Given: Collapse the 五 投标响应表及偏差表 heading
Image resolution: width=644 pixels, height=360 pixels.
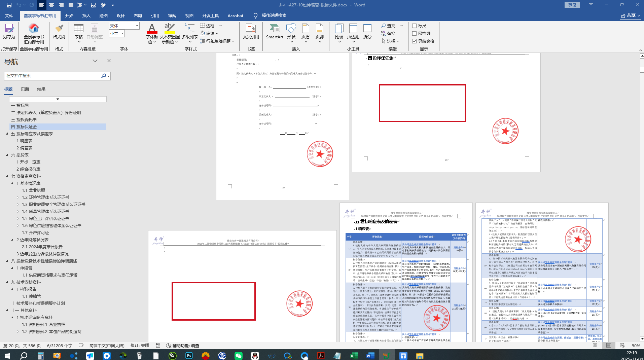Looking at the screenshot, I should (x=7, y=134).
